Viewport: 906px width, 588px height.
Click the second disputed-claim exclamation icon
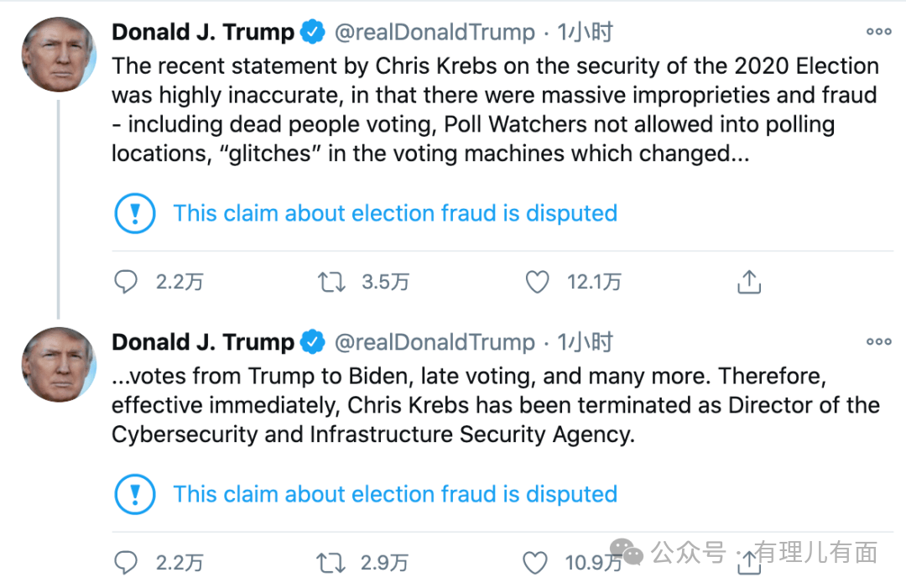(x=134, y=494)
